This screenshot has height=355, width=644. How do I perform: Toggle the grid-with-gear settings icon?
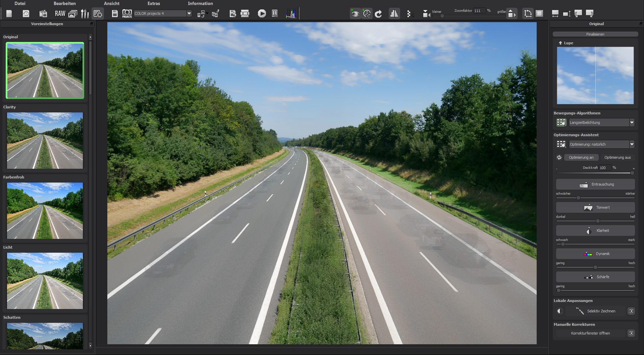pyautogui.click(x=98, y=13)
